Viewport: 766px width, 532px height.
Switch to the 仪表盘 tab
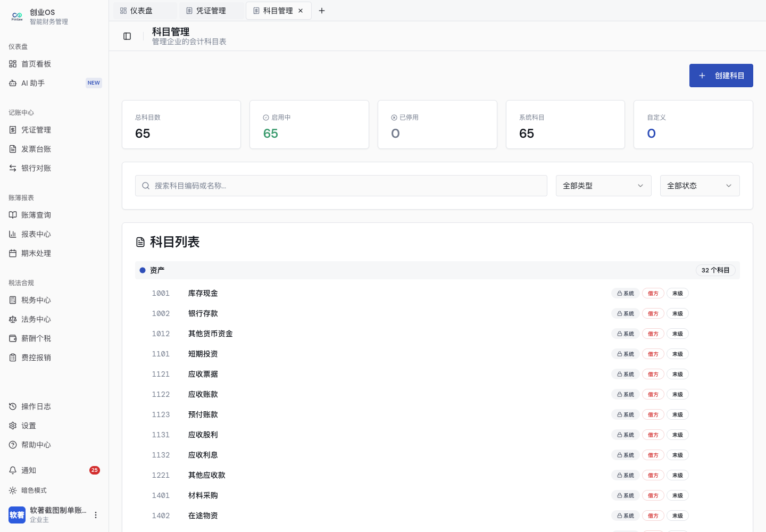(144, 11)
